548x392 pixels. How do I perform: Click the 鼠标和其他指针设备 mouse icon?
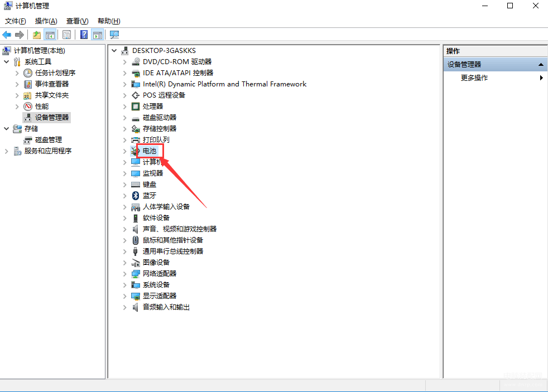[x=136, y=240]
